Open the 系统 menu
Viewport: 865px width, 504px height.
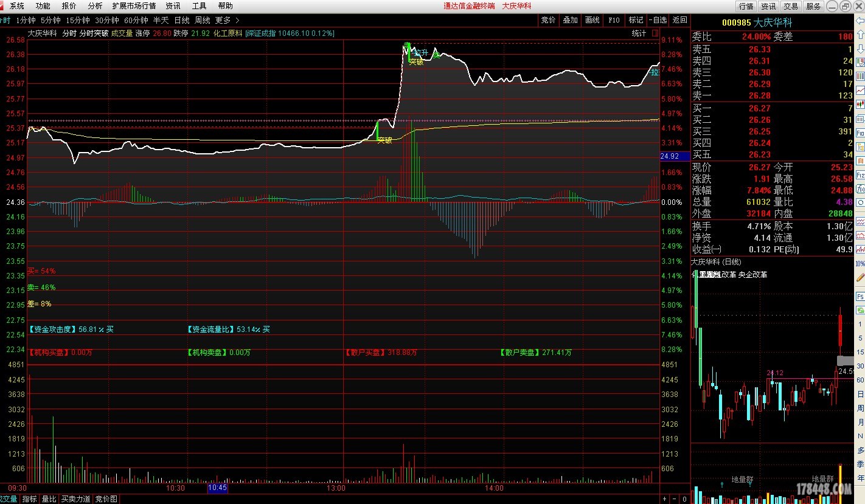[x=17, y=5]
